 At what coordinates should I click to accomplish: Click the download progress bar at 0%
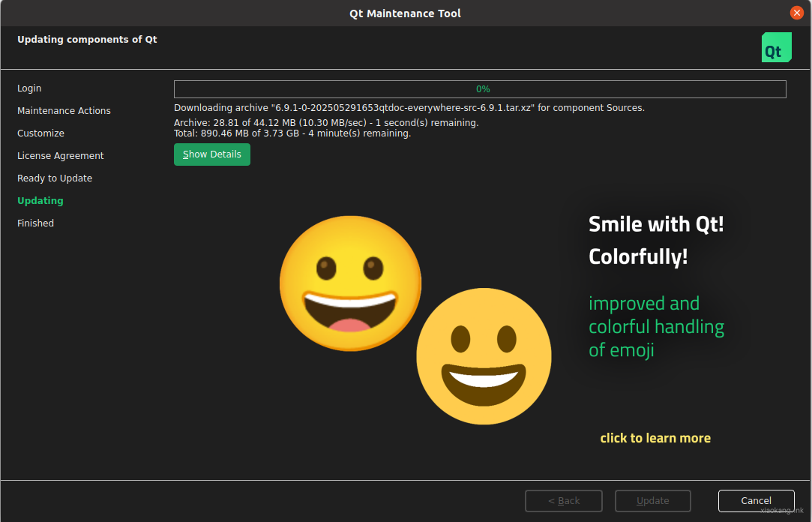click(480, 89)
